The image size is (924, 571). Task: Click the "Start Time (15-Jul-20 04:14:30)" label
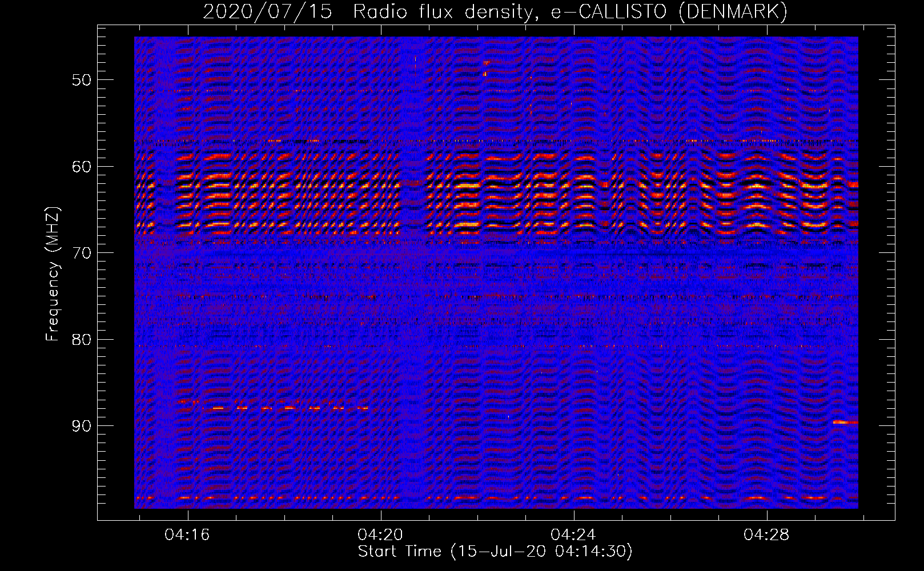coord(495,552)
